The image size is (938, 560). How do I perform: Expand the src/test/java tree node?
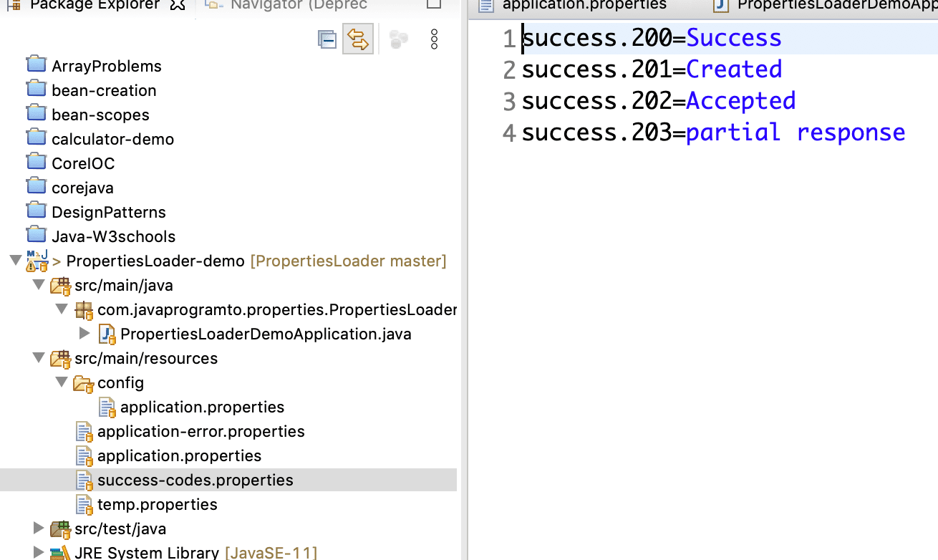pos(38,528)
